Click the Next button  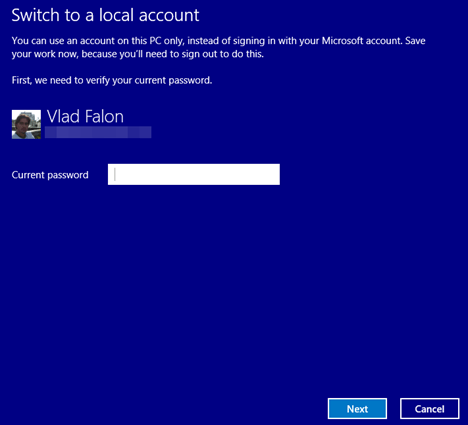click(x=357, y=409)
